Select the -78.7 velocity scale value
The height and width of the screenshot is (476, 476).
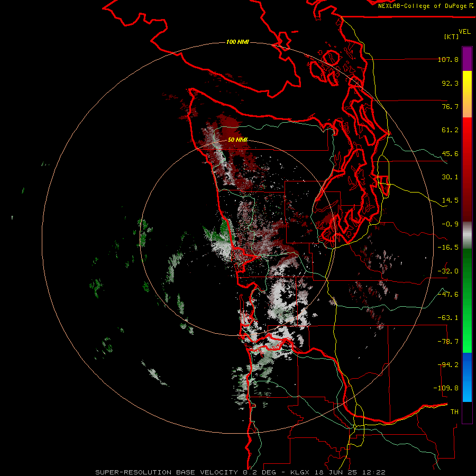click(x=448, y=342)
